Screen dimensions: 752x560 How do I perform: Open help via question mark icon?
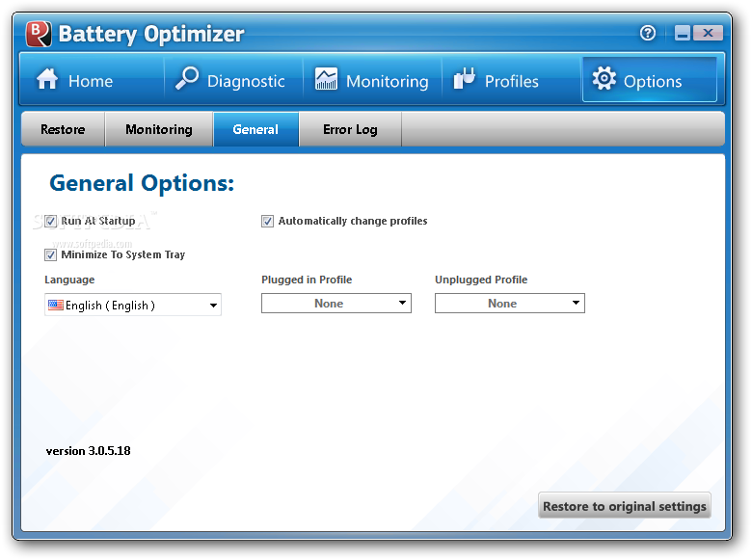[x=648, y=33]
